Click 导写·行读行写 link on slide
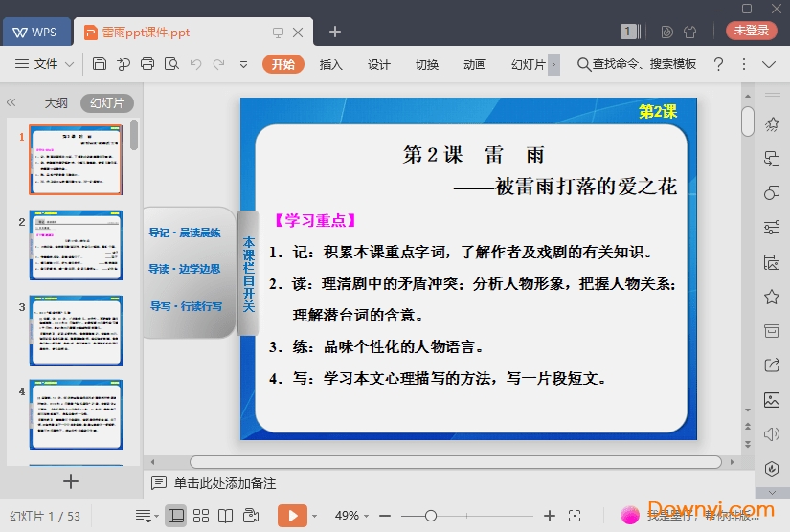Screen dimensions: 790x532 point(186,306)
